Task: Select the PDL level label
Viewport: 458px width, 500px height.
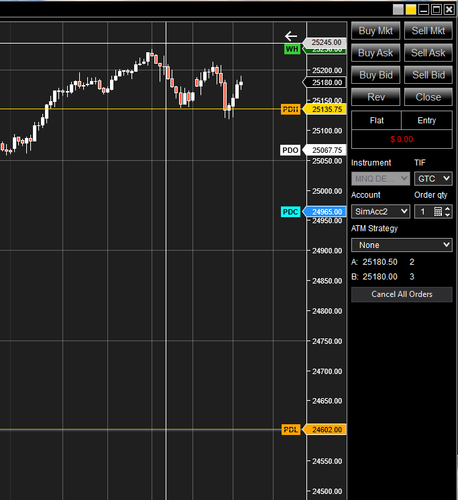Action: 290,430
